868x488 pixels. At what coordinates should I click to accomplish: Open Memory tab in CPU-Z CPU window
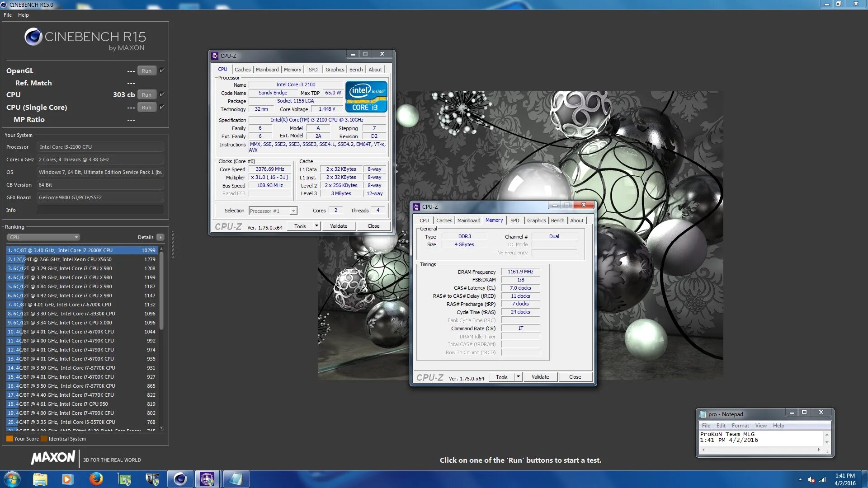[x=292, y=70]
